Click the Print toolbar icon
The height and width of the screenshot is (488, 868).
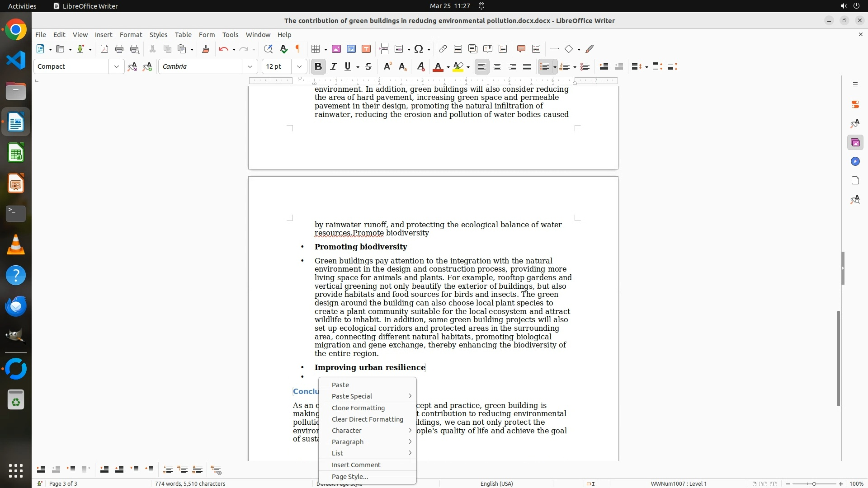(119, 49)
